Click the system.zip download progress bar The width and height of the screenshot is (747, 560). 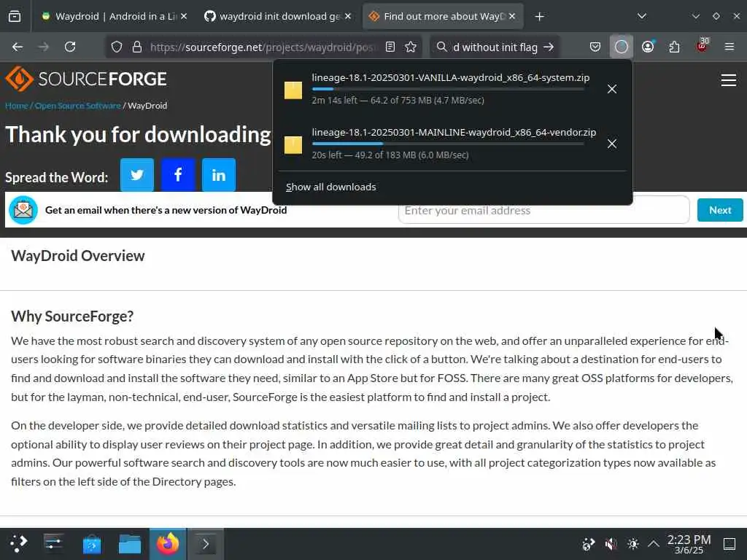448,89
